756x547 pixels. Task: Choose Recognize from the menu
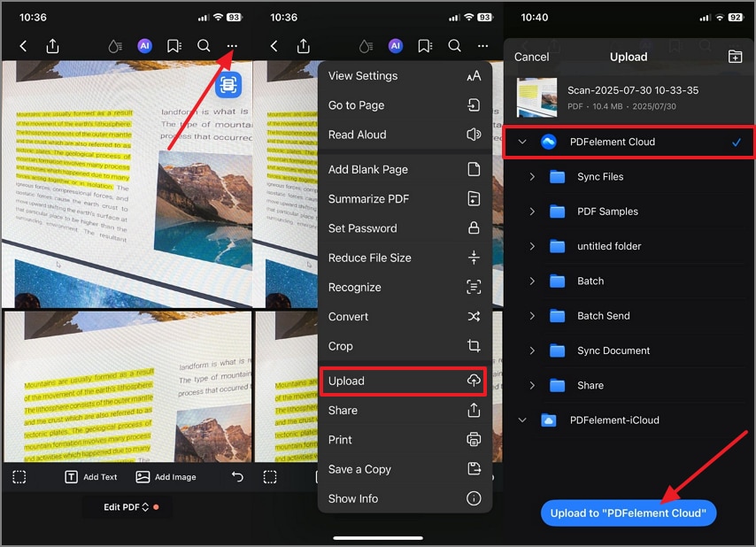coord(405,287)
